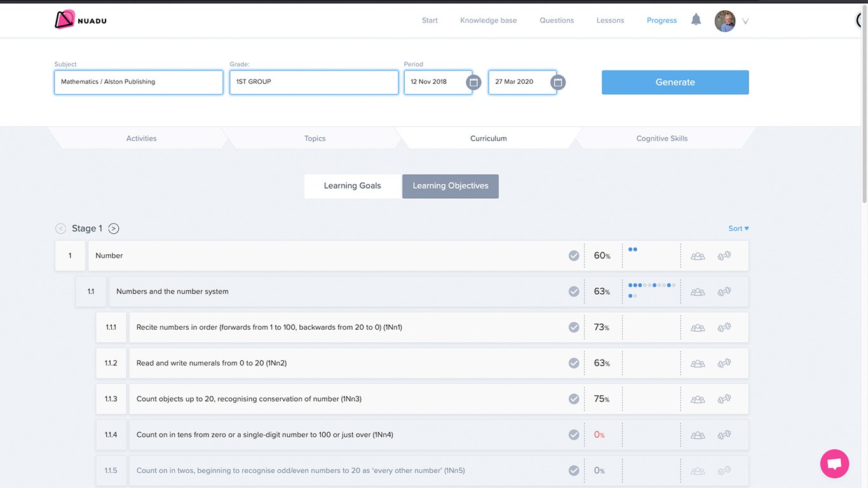Viewport: 868px width, 488px height.
Task: Switch to the Cognitive Skills tab
Action: pos(662,139)
